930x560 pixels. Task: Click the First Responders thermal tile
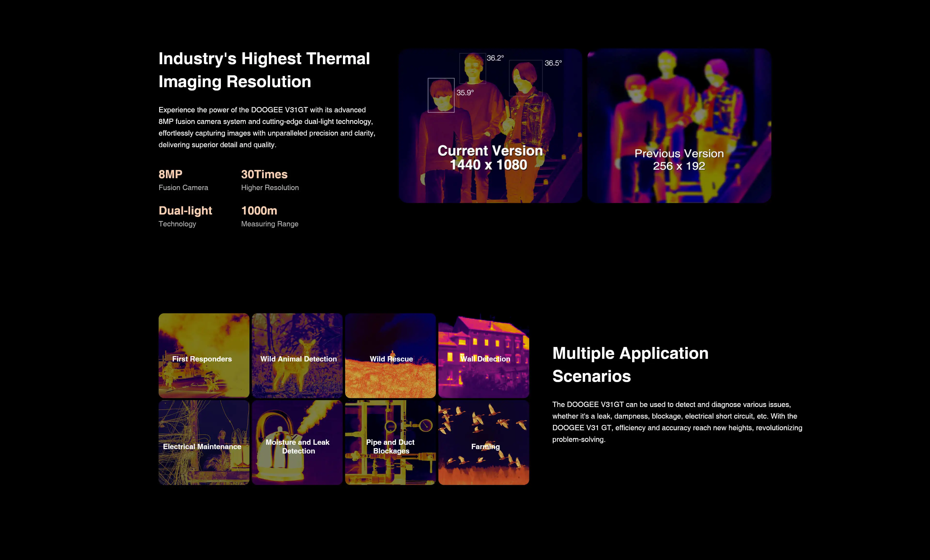tap(204, 355)
